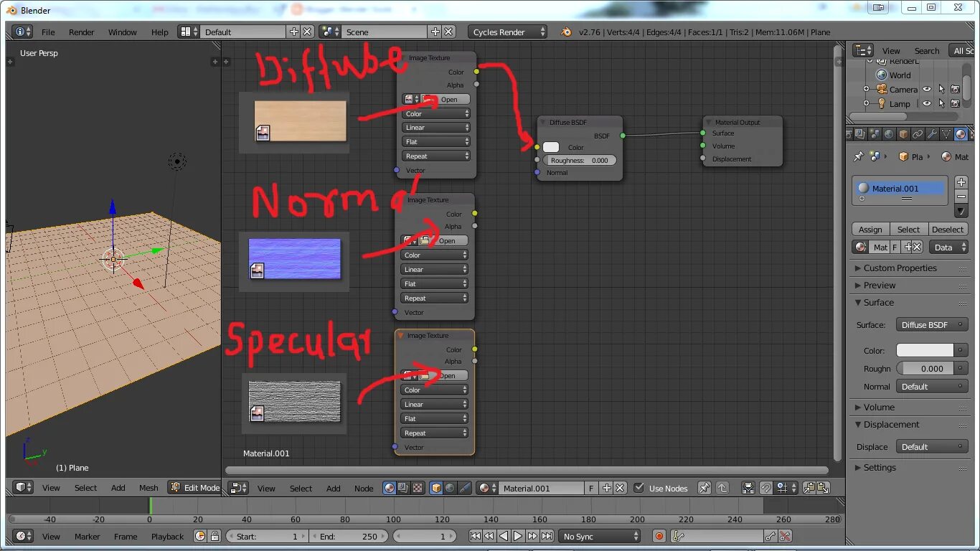The image size is (980, 551).
Task: Open the Help menu
Action: (160, 32)
